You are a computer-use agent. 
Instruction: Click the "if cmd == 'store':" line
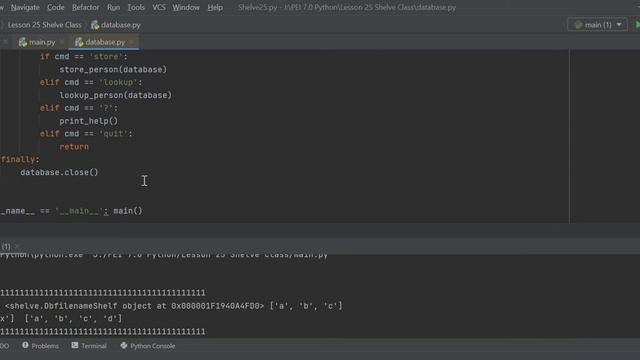point(84,57)
